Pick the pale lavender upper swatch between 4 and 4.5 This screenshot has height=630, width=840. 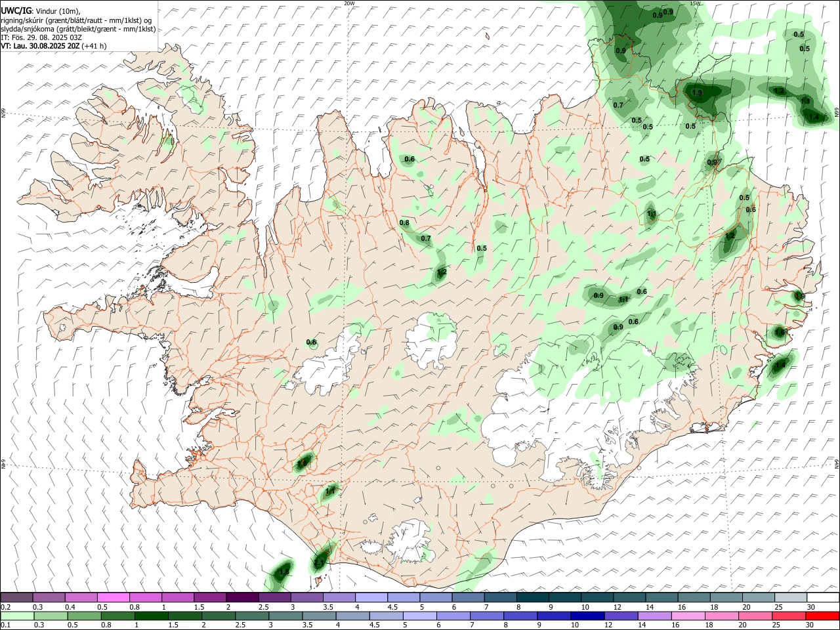click(371, 598)
